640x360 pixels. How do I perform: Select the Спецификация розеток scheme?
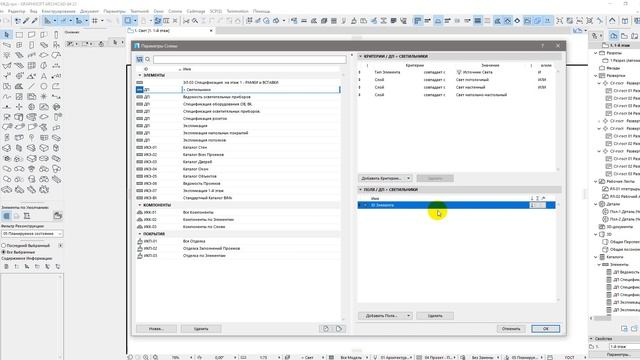click(238, 118)
